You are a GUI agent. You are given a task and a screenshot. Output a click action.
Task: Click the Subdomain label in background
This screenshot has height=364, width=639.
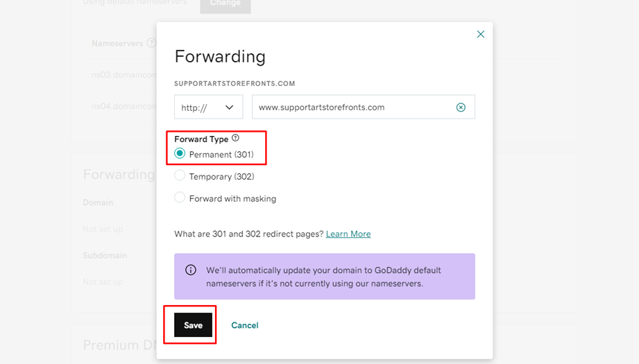pyautogui.click(x=105, y=256)
